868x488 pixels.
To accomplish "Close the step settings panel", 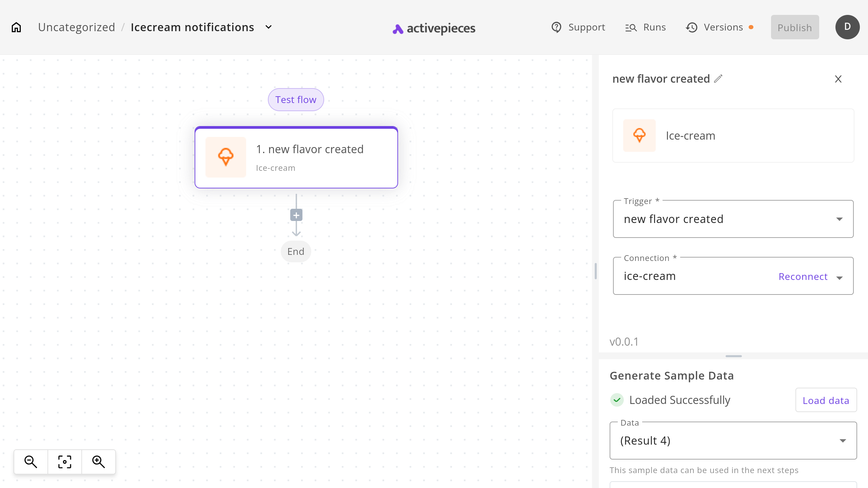I will pos(838,79).
